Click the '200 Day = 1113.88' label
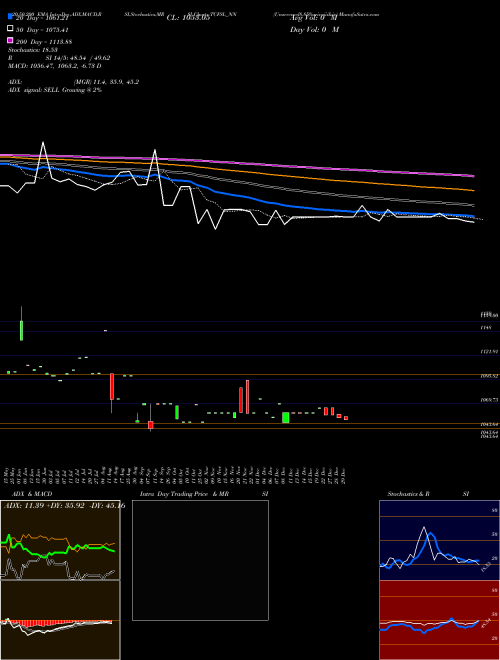 [x=44, y=42]
